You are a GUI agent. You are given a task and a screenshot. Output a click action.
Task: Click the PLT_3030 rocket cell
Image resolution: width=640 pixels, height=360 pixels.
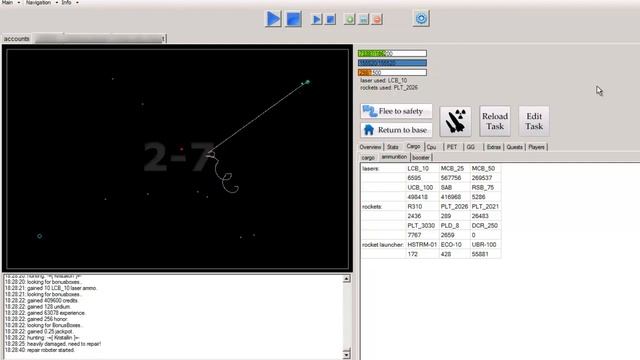tap(422, 226)
